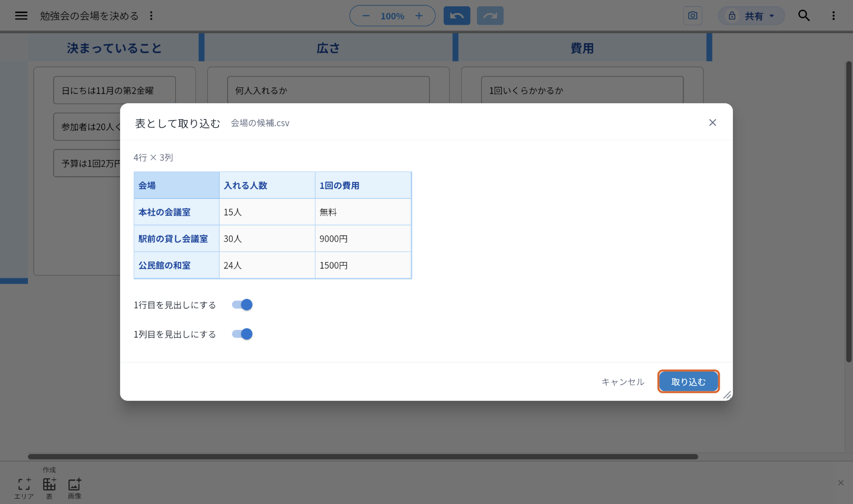
Task: Click the 何人入れるか card
Action: tap(328, 90)
